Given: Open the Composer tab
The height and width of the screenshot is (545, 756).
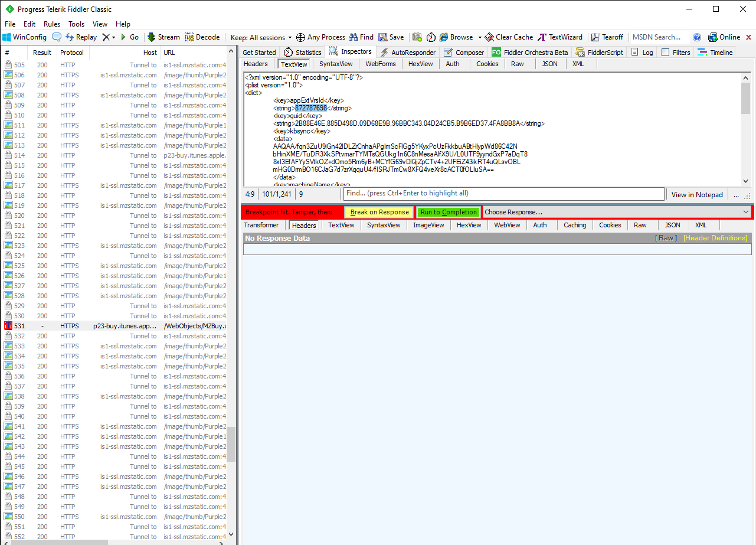Looking at the screenshot, I should pos(464,53).
